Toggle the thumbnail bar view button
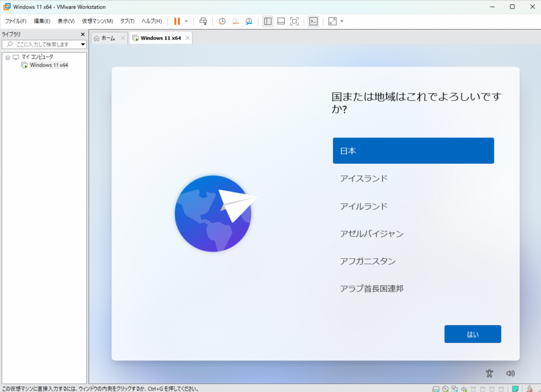This screenshot has width=541, height=392. (x=281, y=21)
